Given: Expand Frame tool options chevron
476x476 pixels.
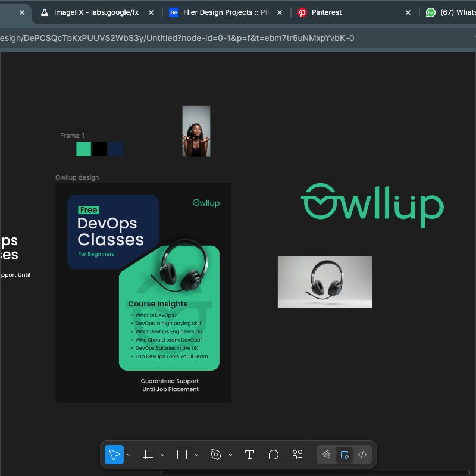Looking at the screenshot, I should click(162, 455).
